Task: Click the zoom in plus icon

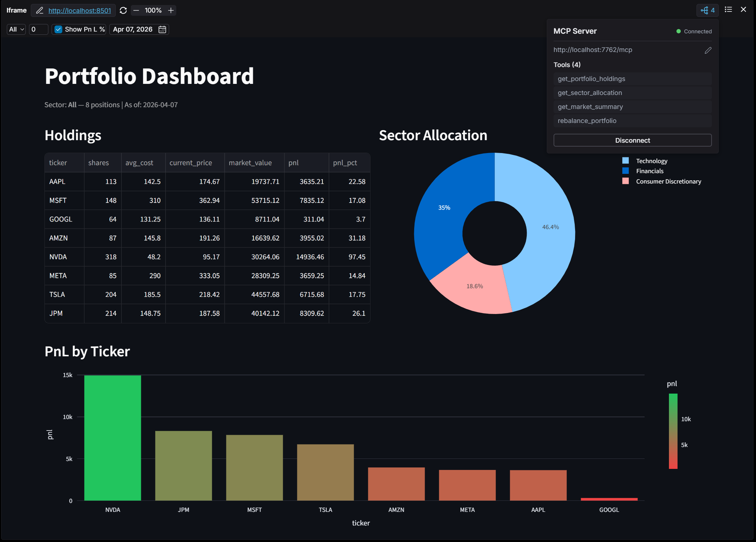Action: click(x=171, y=10)
